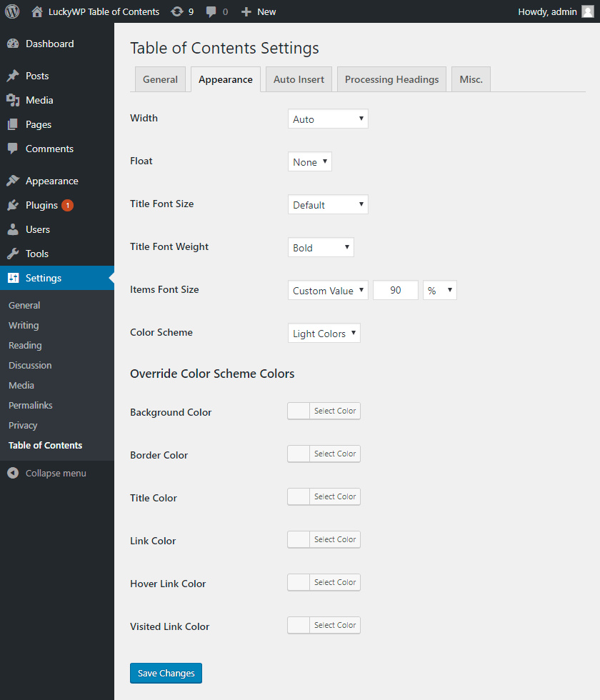This screenshot has width=600, height=700.
Task: Expand the Float dropdown
Action: [310, 162]
